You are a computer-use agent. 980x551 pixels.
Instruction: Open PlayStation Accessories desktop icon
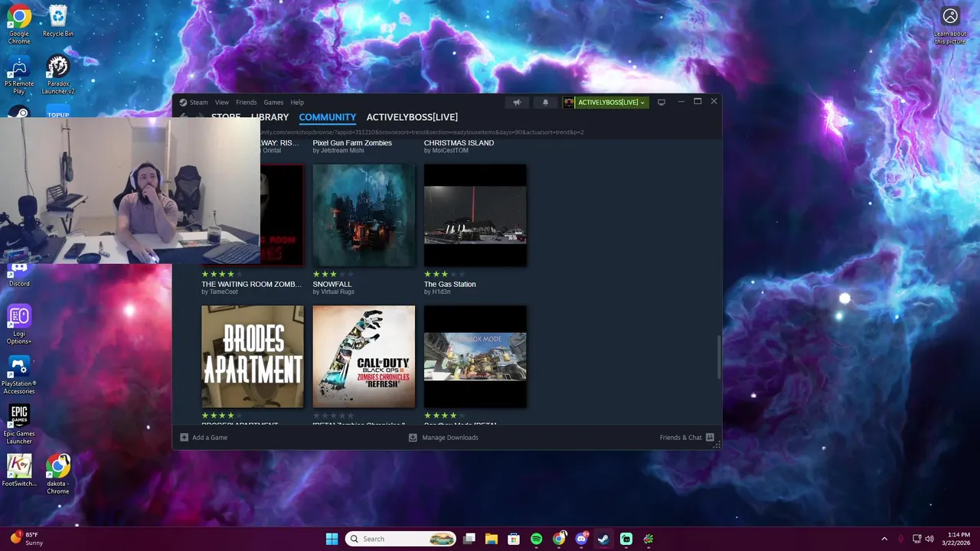click(x=19, y=375)
